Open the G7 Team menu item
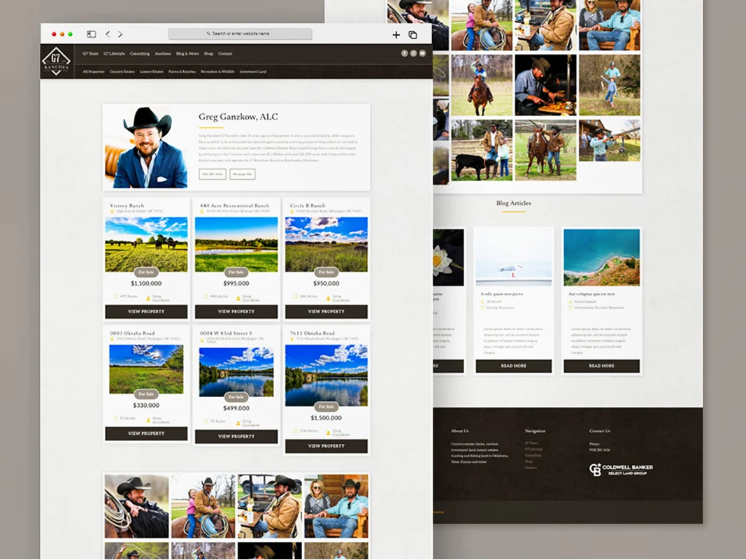The height and width of the screenshot is (560, 746). 90,54
